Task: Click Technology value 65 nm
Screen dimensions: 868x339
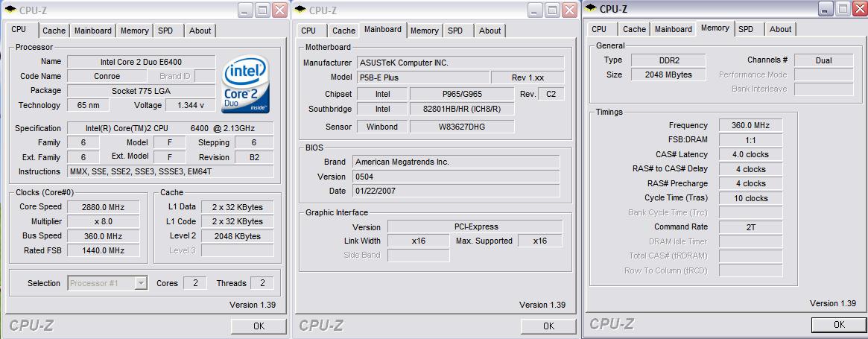Action: 88,105
